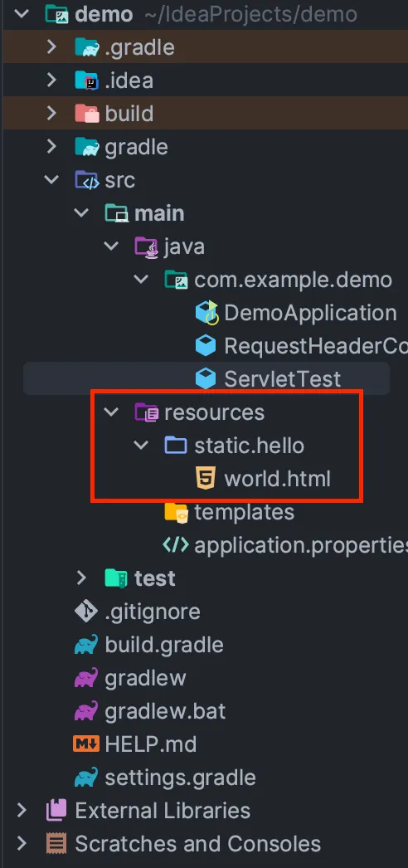Screen dimensions: 408x868
Task: Collapse the demo project root node
Action: 22,14
